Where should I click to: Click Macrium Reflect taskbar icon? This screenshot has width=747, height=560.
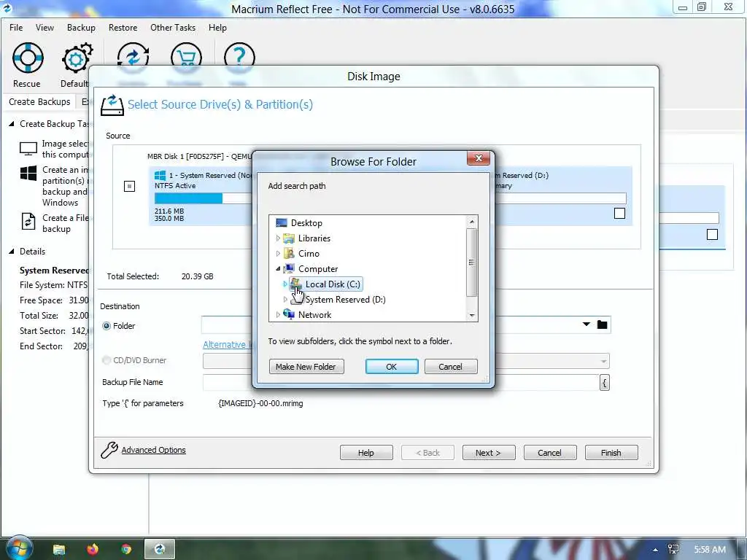coord(160,549)
